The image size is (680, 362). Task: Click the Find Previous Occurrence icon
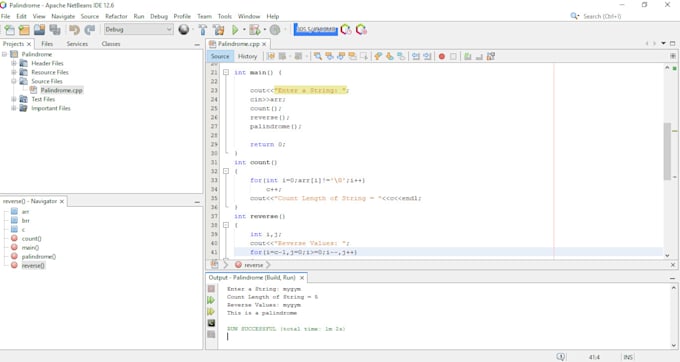(x=330, y=56)
